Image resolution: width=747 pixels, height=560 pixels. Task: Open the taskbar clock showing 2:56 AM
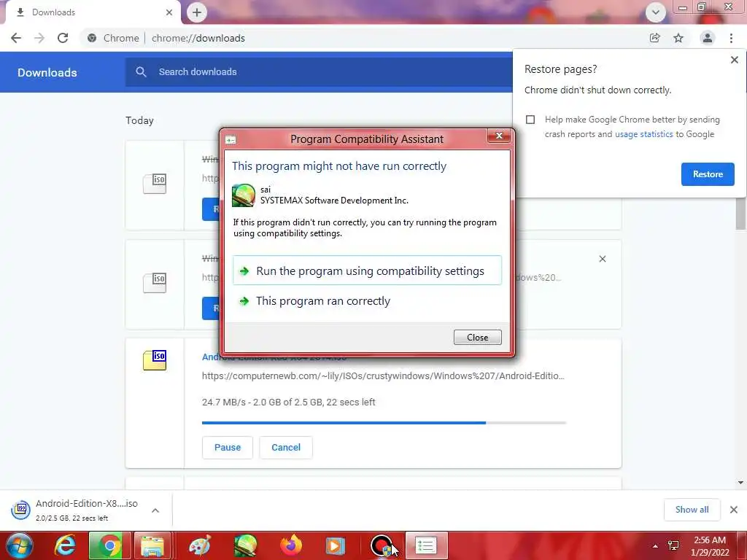click(x=710, y=546)
